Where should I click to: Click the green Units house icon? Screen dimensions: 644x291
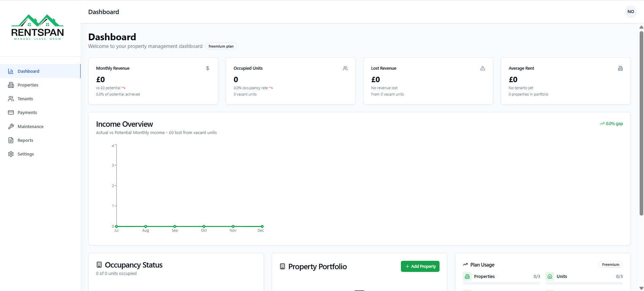point(550,277)
